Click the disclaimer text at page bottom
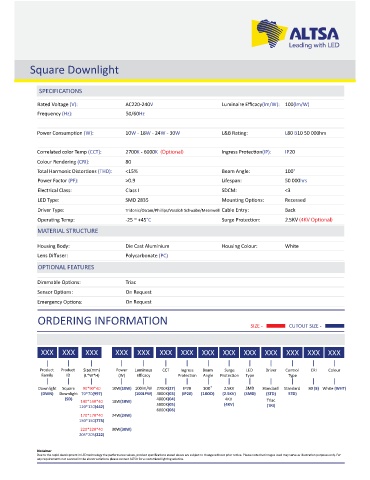The image size is (370, 480). 189,455
